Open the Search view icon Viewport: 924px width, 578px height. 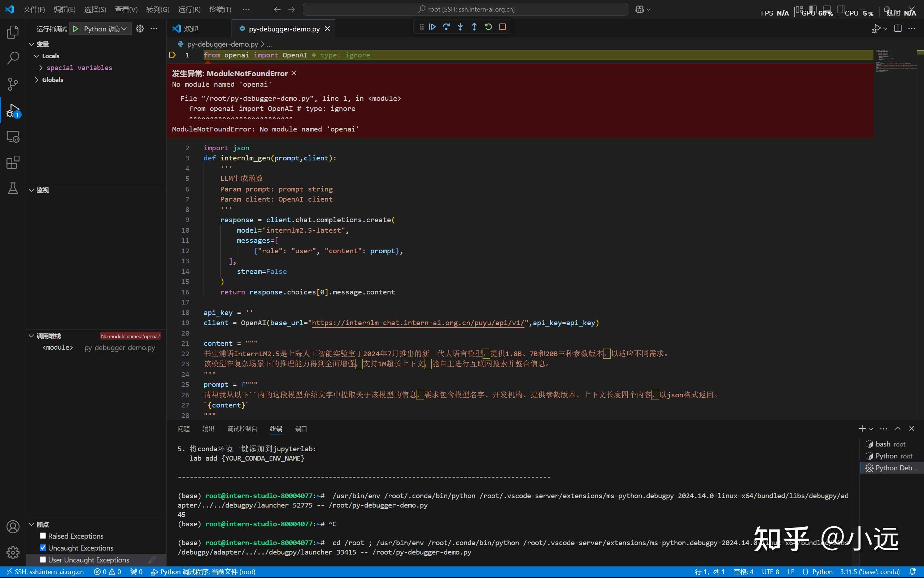tap(13, 58)
